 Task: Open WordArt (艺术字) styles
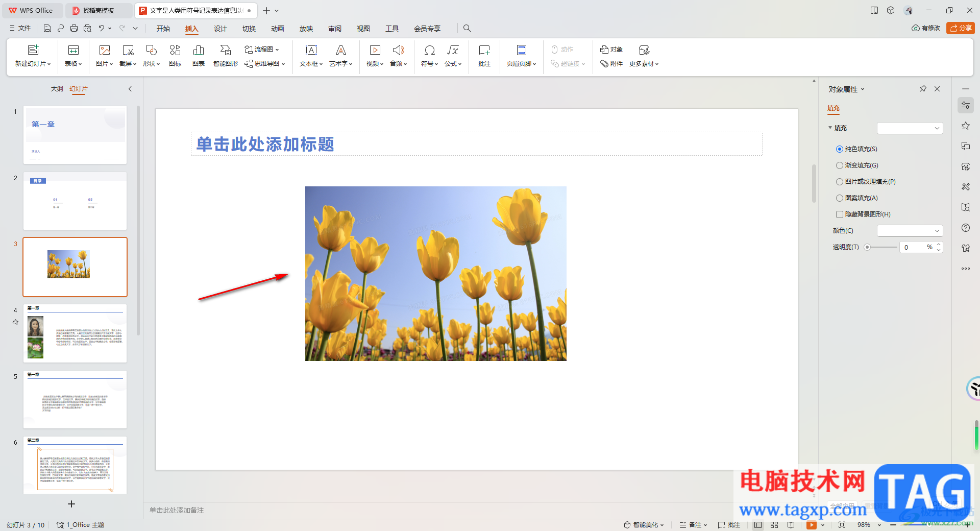pyautogui.click(x=340, y=56)
